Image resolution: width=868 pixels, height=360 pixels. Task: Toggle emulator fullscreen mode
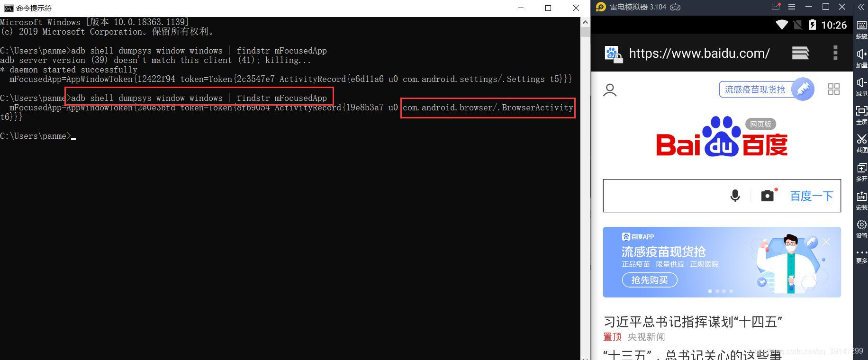click(x=861, y=115)
